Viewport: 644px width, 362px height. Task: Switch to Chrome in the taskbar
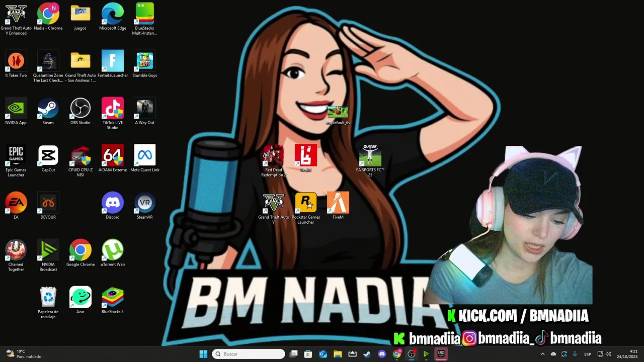[x=397, y=354]
